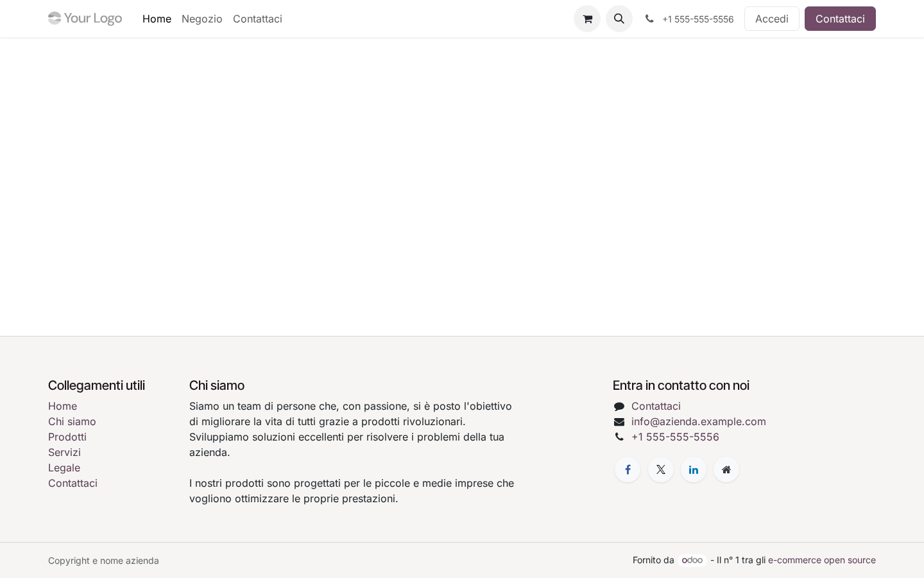Open Negozio in top navigation
The width and height of the screenshot is (924, 578).
pos(202,19)
